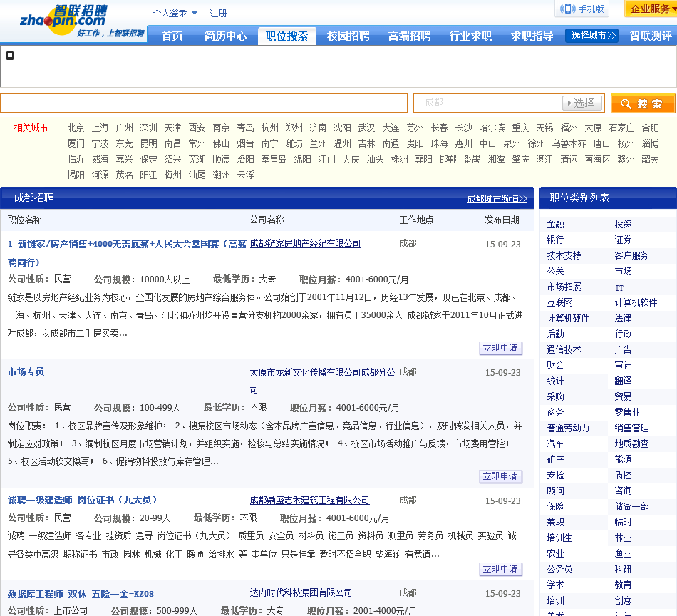
Task: Select the 投资 job category
Action: (623, 224)
